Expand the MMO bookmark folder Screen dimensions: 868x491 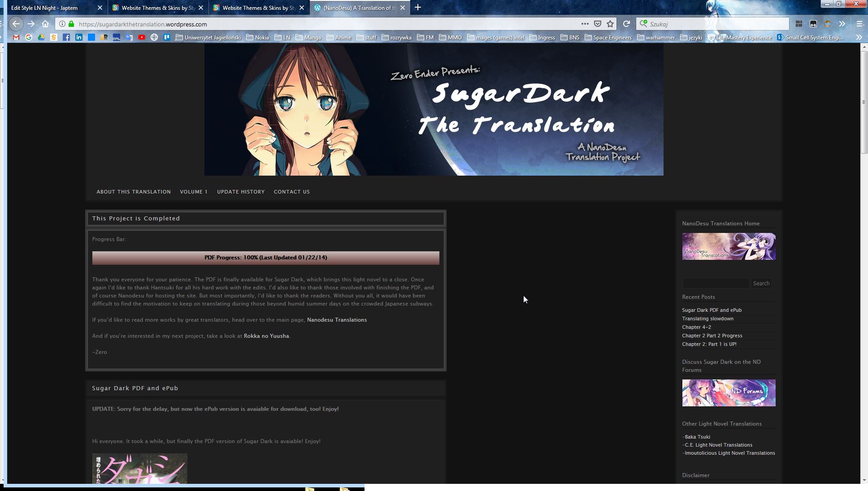(451, 38)
